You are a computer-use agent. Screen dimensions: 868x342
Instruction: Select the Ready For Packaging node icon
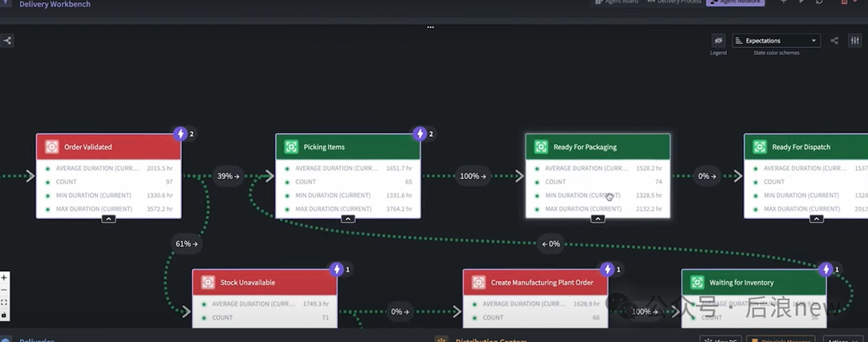(x=541, y=147)
